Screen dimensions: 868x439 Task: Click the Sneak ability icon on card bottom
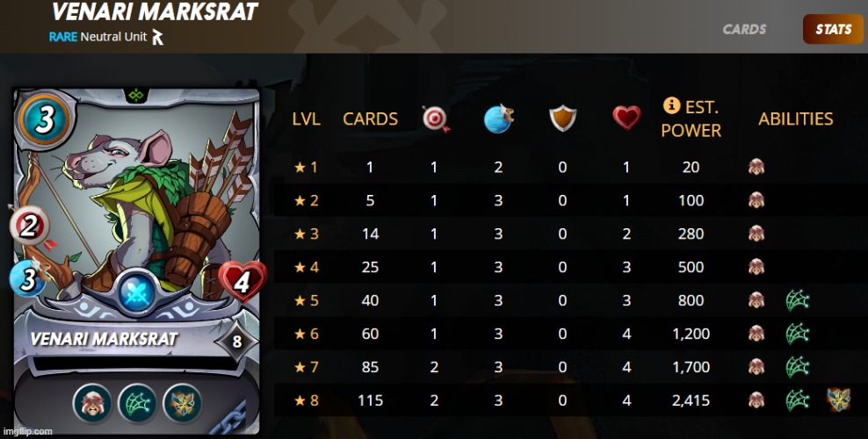pos(92,404)
